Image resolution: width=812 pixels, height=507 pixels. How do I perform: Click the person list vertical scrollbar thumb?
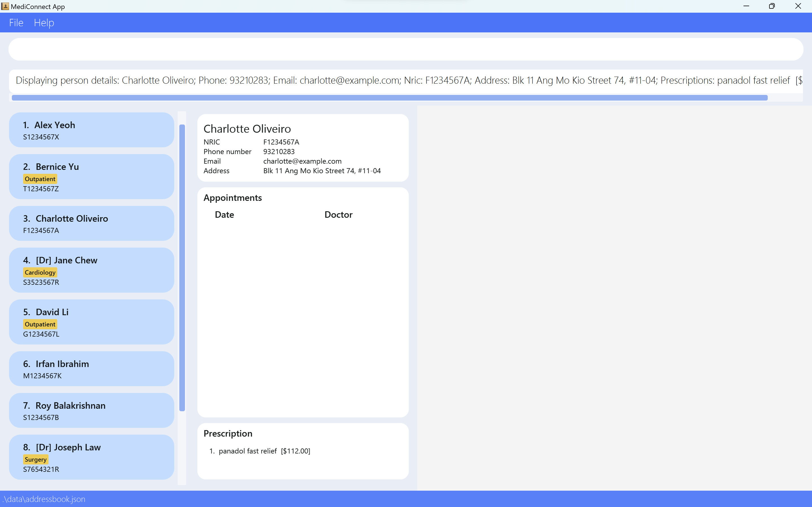(x=182, y=268)
